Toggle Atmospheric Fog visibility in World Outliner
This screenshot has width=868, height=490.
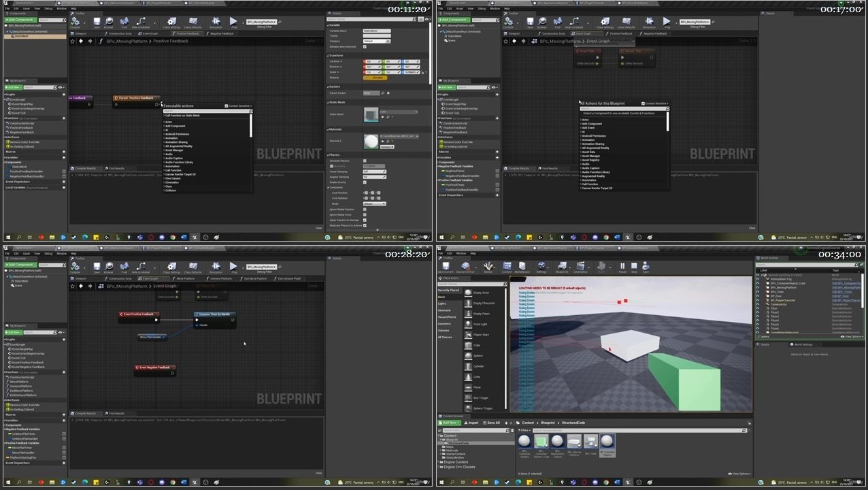[758, 279]
